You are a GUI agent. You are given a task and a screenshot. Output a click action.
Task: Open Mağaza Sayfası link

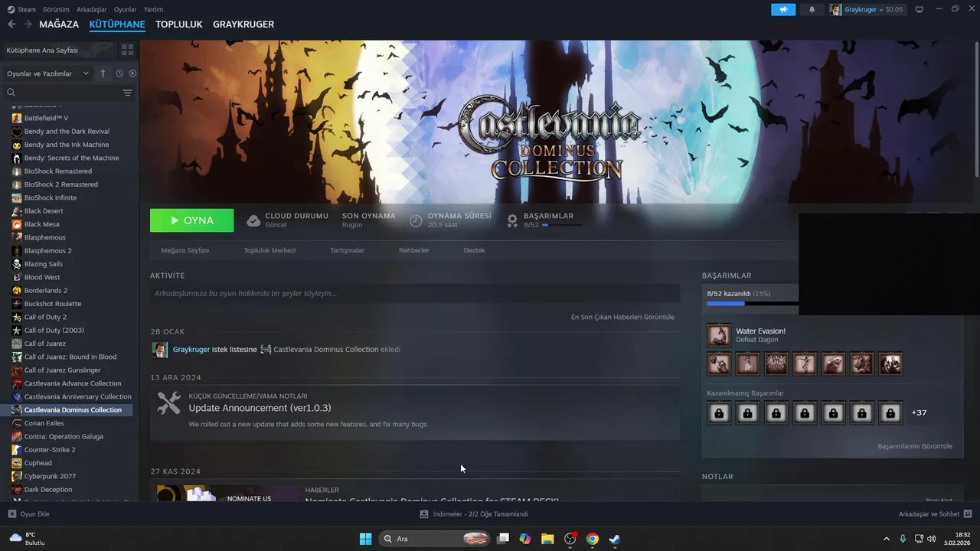(185, 250)
